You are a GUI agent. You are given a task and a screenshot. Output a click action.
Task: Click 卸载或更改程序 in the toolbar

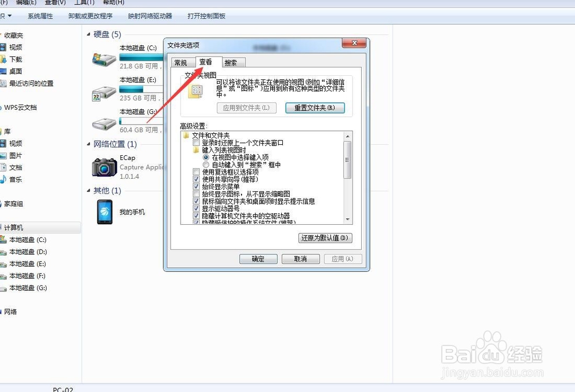coord(91,16)
